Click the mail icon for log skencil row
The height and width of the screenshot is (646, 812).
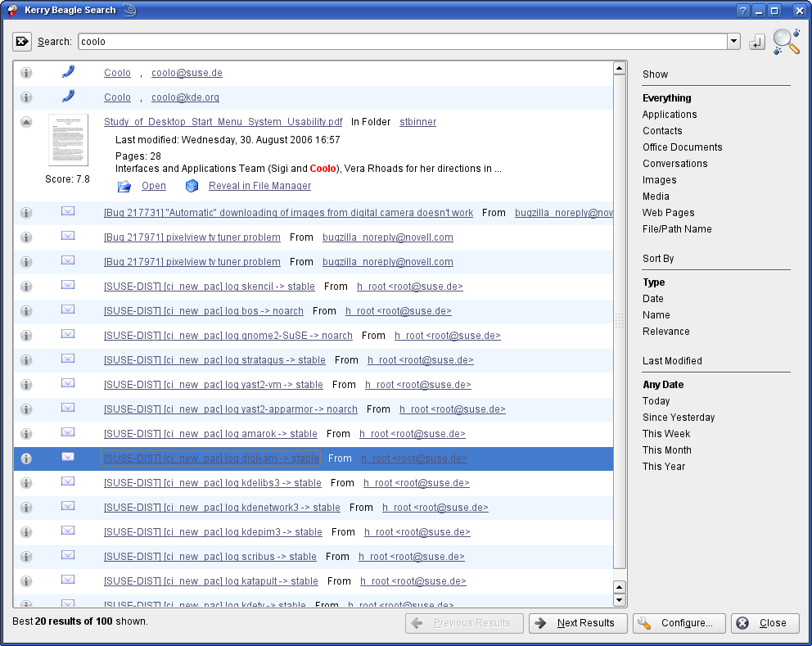[x=68, y=284]
